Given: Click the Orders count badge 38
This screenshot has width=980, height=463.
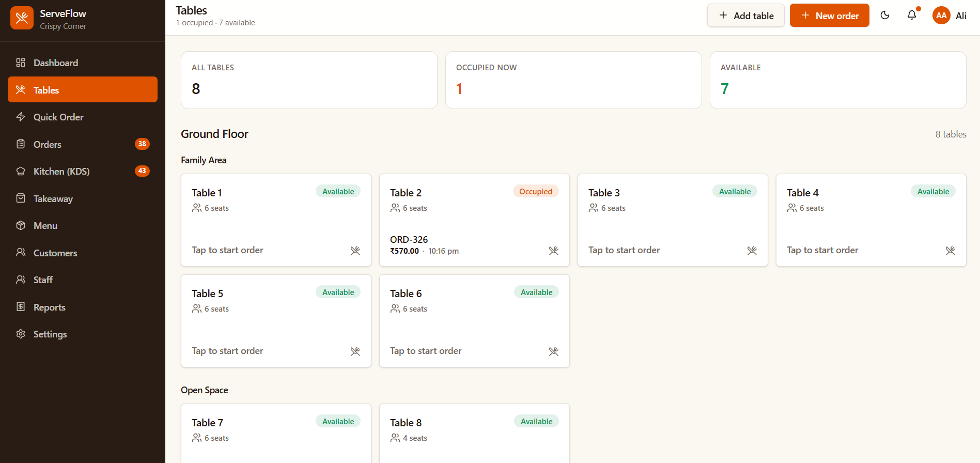Looking at the screenshot, I should point(142,144).
